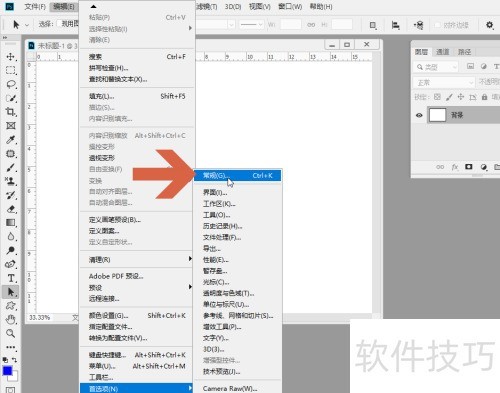Switch to the 路径 tab

click(464, 52)
